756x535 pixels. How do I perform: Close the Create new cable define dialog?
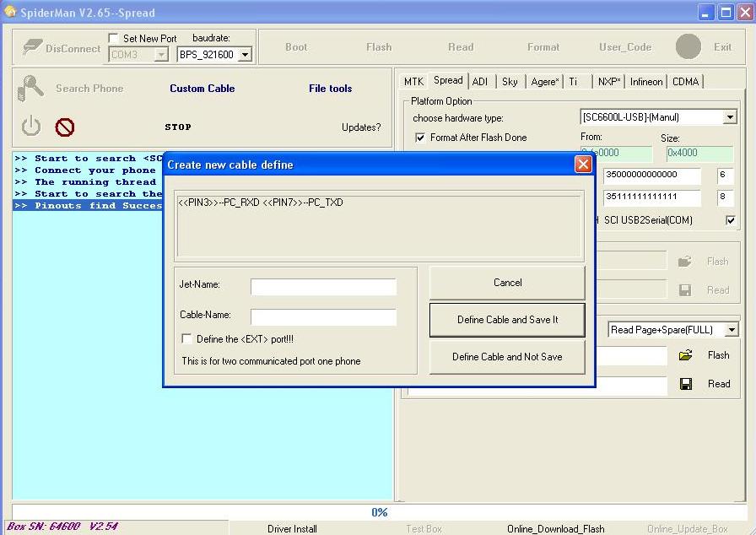[x=583, y=165]
